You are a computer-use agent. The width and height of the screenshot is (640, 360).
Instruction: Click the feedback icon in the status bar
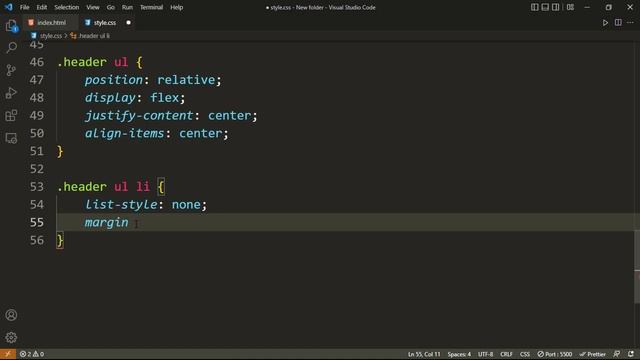(x=617, y=354)
